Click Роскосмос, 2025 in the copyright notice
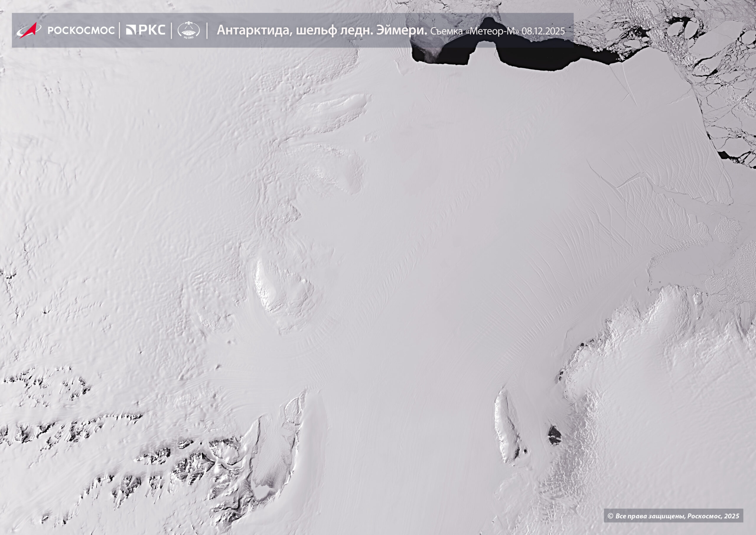The image size is (756, 535). 714,516
